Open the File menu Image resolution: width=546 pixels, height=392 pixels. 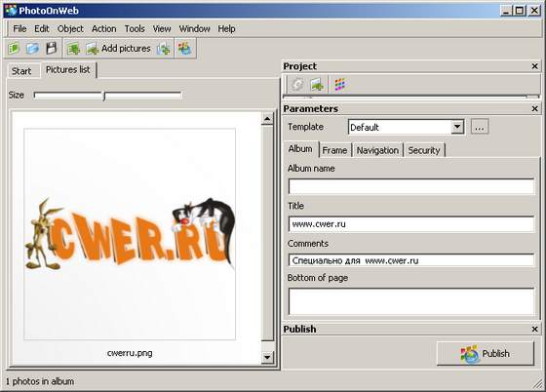point(19,28)
